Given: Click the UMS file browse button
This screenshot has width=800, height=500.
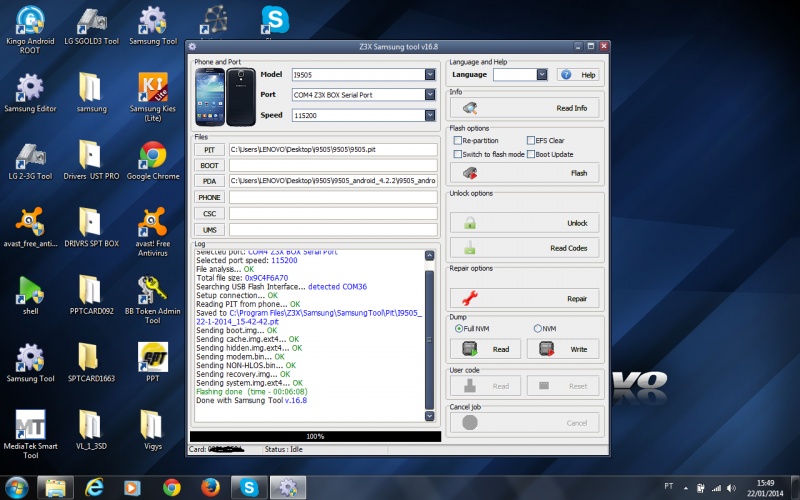Looking at the screenshot, I should click(x=209, y=230).
